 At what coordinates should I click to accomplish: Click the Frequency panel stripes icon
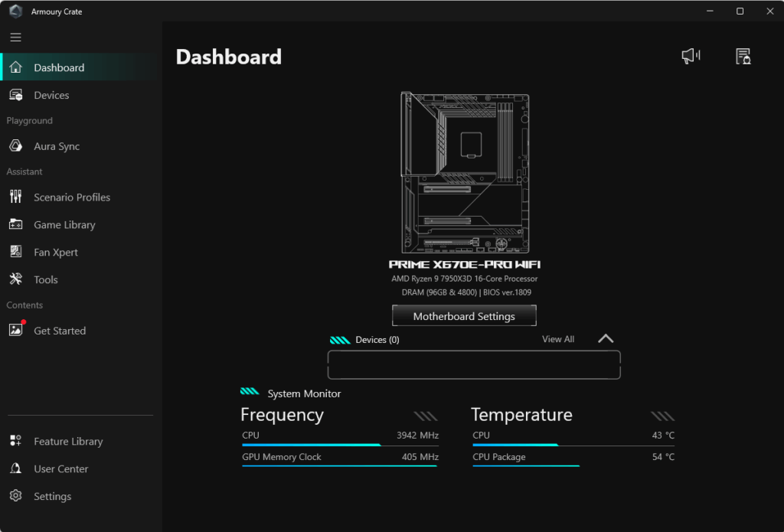[x=426, y=416]
